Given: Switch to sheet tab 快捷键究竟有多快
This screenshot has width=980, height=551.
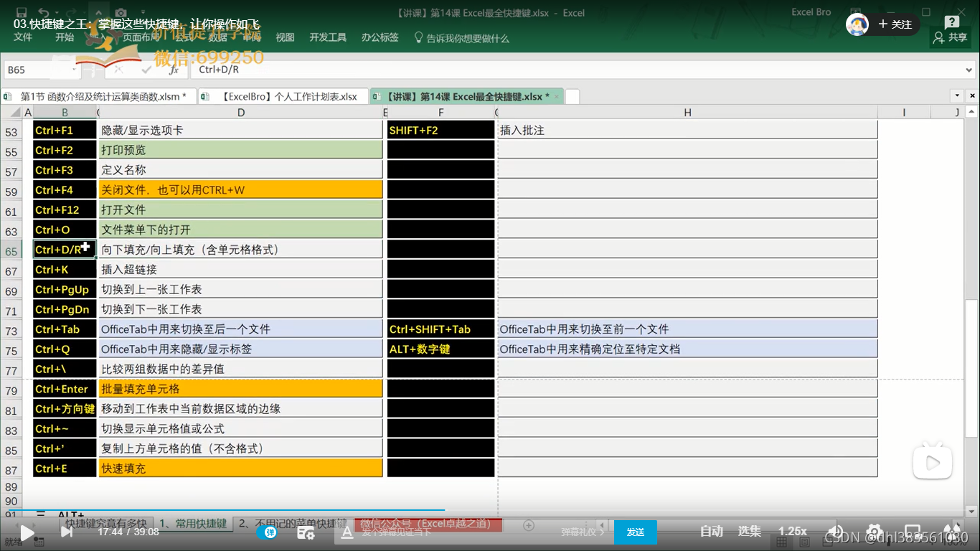Looking at the screenshot, I should [x=105, y=524].
